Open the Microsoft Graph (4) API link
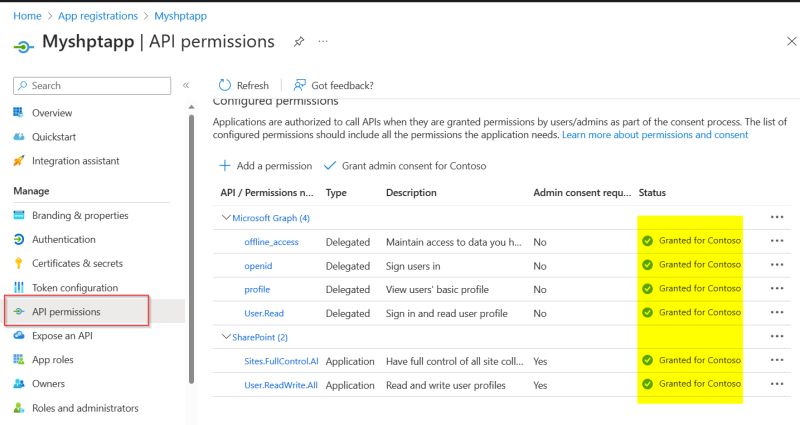 (x=271, y=218)
